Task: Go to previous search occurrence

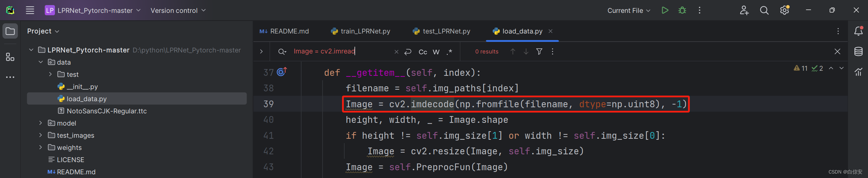Action: [513, 51]
